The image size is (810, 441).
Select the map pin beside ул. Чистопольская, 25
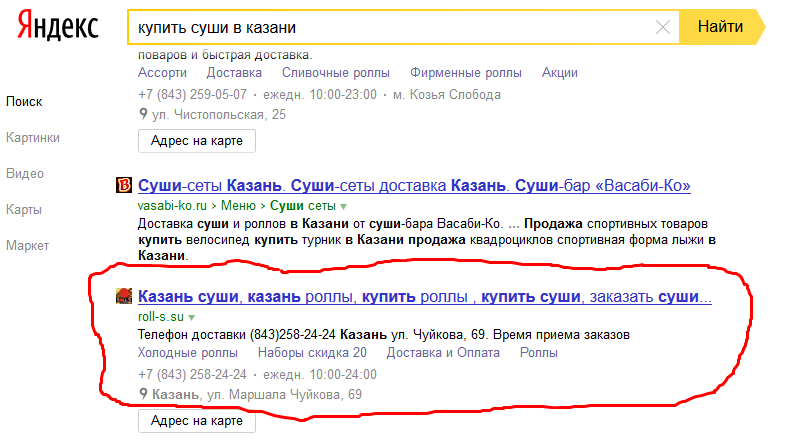tap(143, 114)
